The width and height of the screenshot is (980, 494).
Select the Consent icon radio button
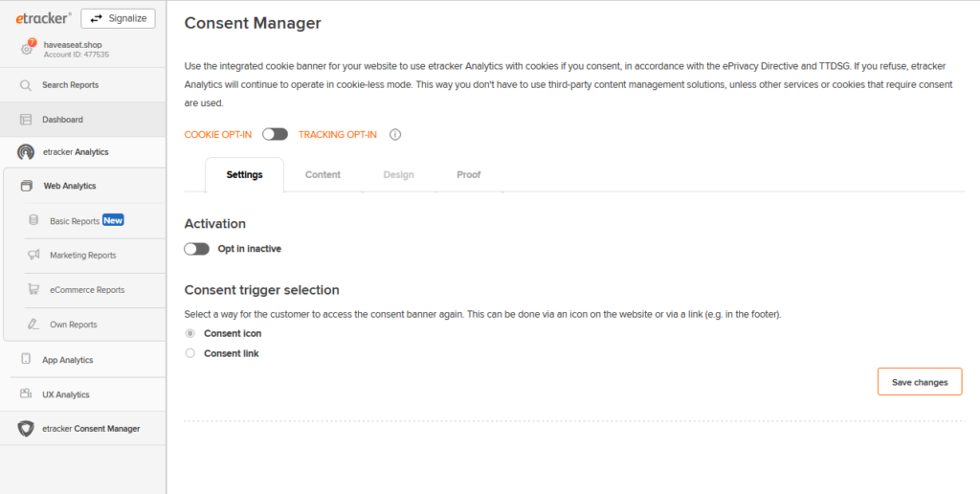click(190, 333)
